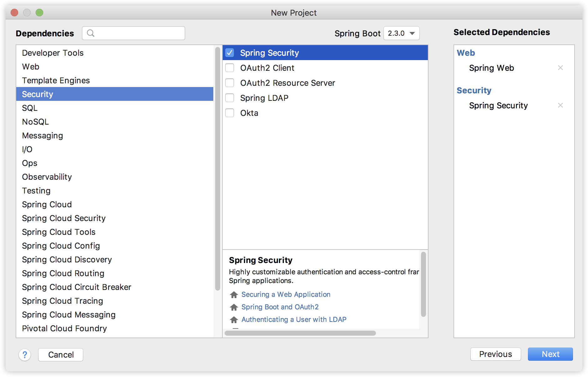Click the Previous button
This screenshot has width=588, height=377.
(495, 354)
